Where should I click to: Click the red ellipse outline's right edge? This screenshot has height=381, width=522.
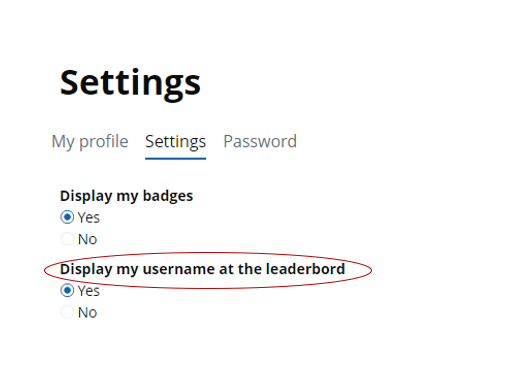pos(372,270)
